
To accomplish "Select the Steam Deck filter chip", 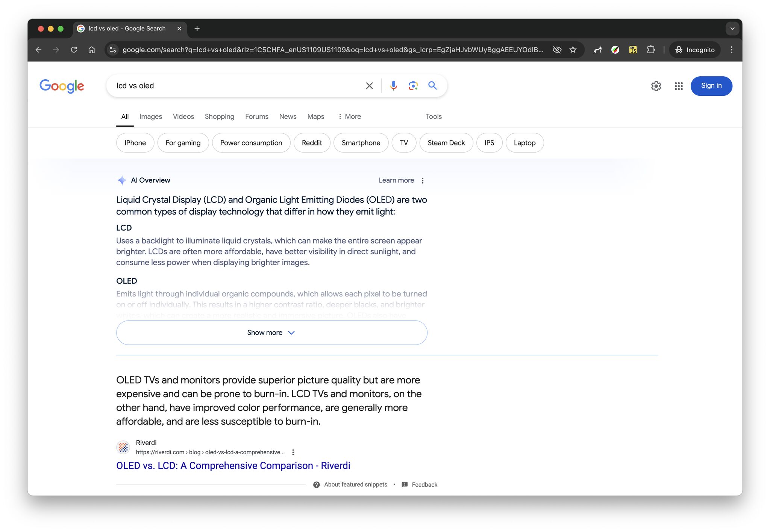I will click(446, 143).
